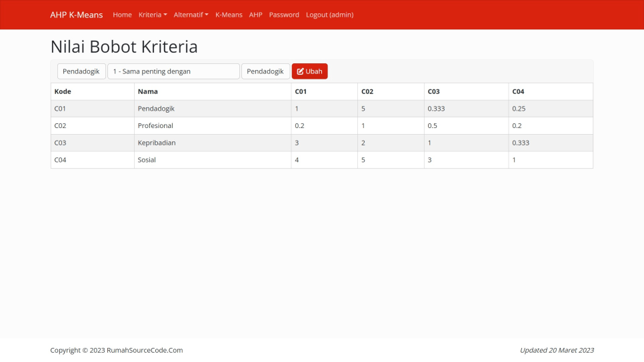Image resolution: width=644 pixels, height=362 pixels.
Task: Click the Kepribadian row name cell
Action: click(x=157, y=143)
